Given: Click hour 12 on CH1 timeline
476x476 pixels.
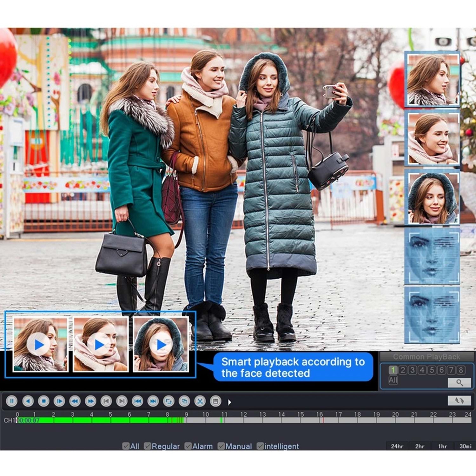Looking at the screenshot, I should pyautogui.click(x=244, y=420).
